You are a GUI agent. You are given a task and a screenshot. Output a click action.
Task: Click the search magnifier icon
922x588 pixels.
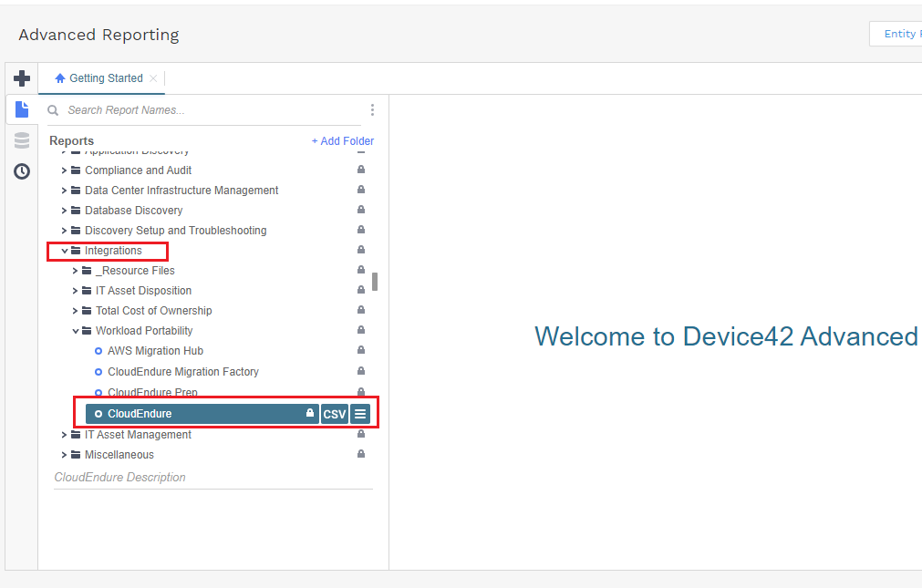pos(53,110)
